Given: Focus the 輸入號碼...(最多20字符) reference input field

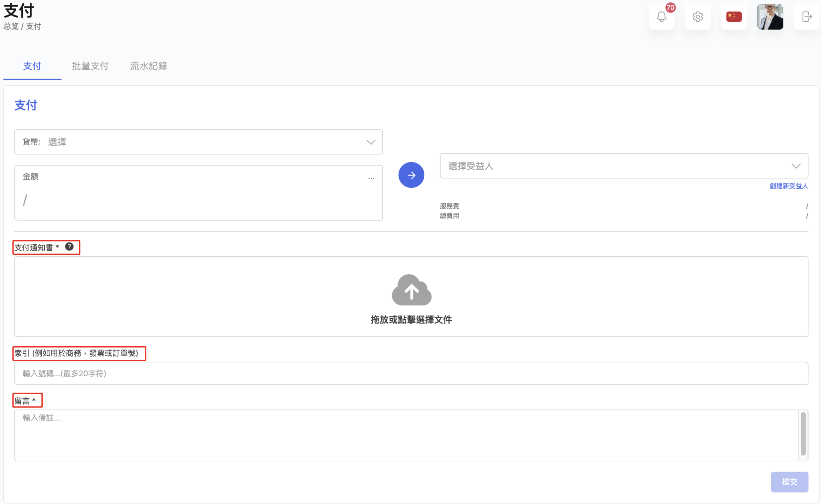Looking at the screenshot, I should pyautogui.click(x=411, y=373).
